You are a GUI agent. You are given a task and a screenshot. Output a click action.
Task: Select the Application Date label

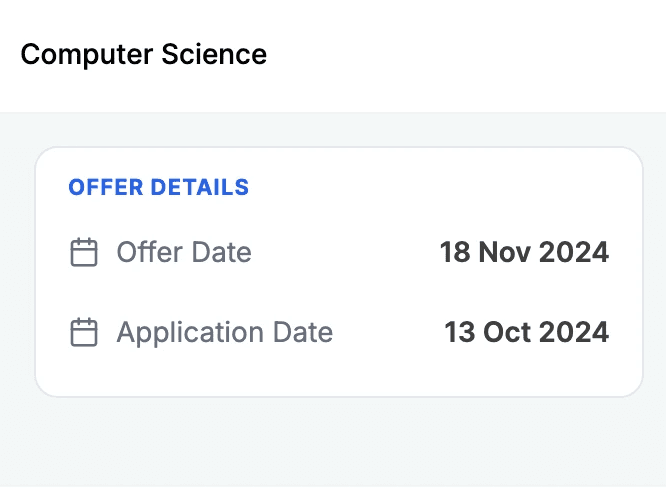click(225, 332)
